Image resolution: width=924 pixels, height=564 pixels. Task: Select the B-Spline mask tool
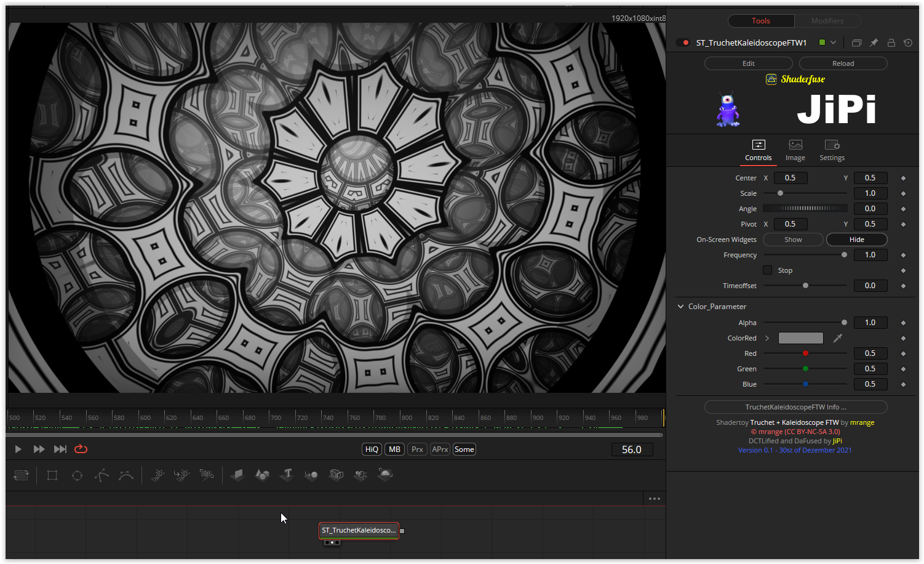tap(126, 475)
